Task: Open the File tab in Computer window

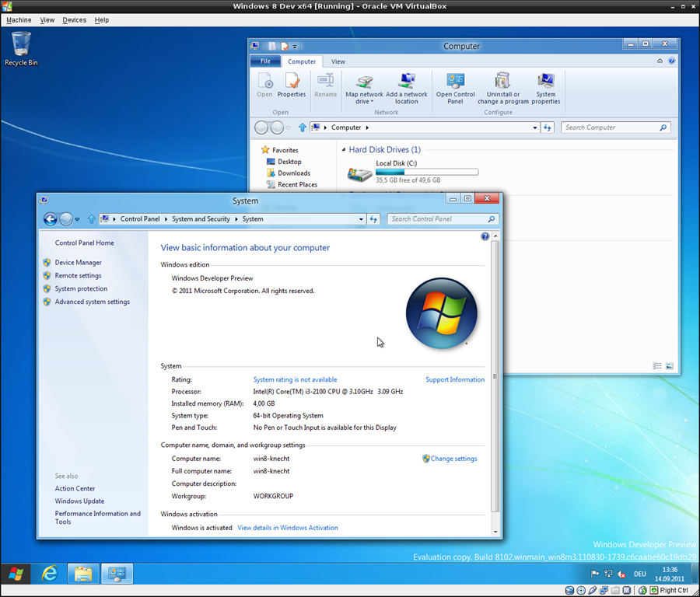Action: [265, 61]
